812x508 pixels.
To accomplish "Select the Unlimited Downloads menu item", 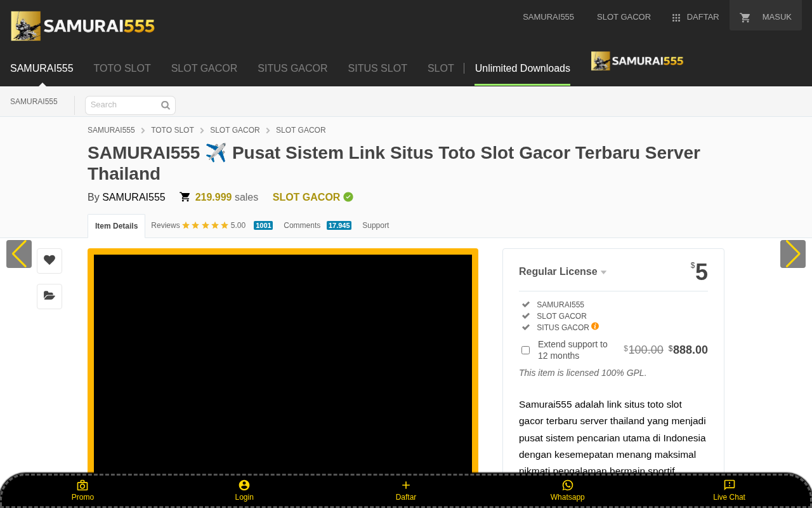I will pyautogui.click(x=523, y=69).
